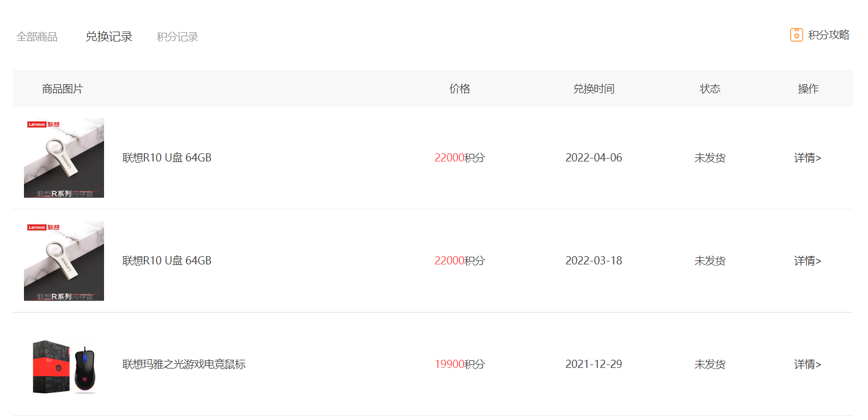Click the 兑换时间 column header

[593, 89]
